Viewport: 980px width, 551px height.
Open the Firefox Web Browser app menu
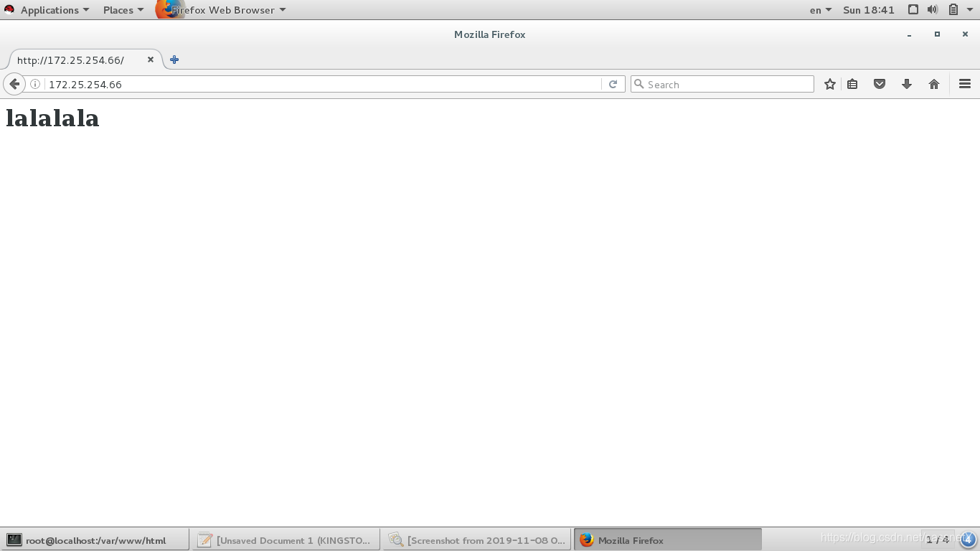222,10
